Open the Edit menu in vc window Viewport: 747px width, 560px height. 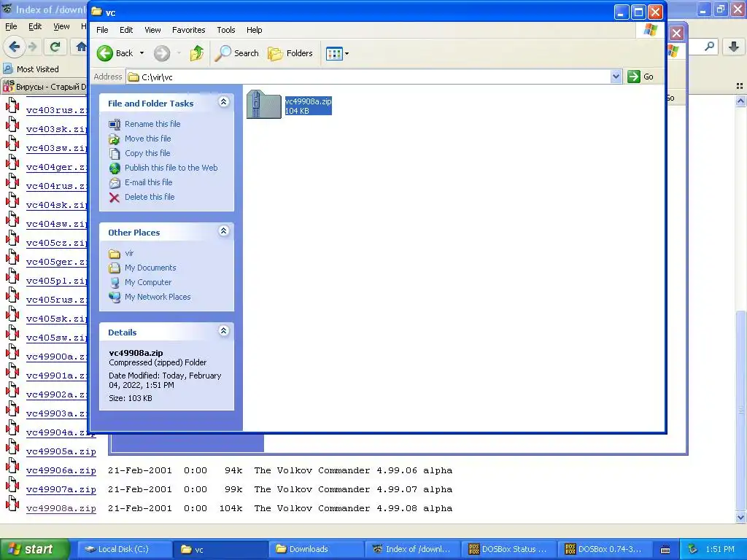point(126,30)
